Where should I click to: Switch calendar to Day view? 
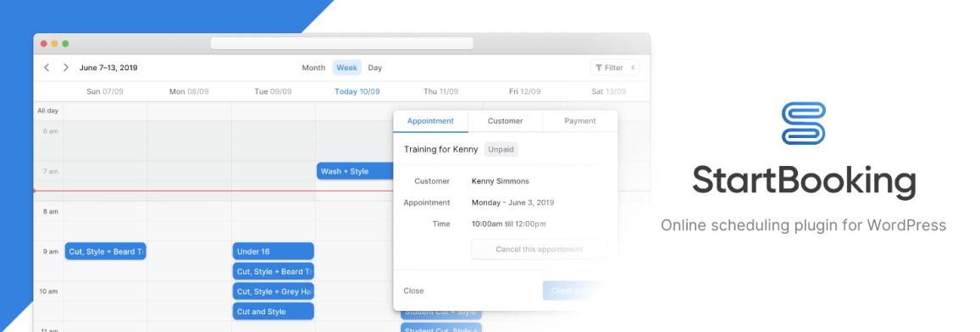(375, 68)
